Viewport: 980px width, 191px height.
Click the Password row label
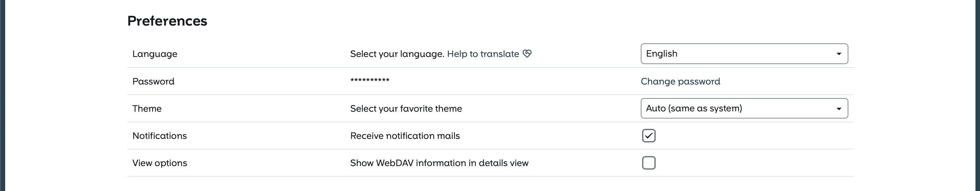(x=153, y=81)
